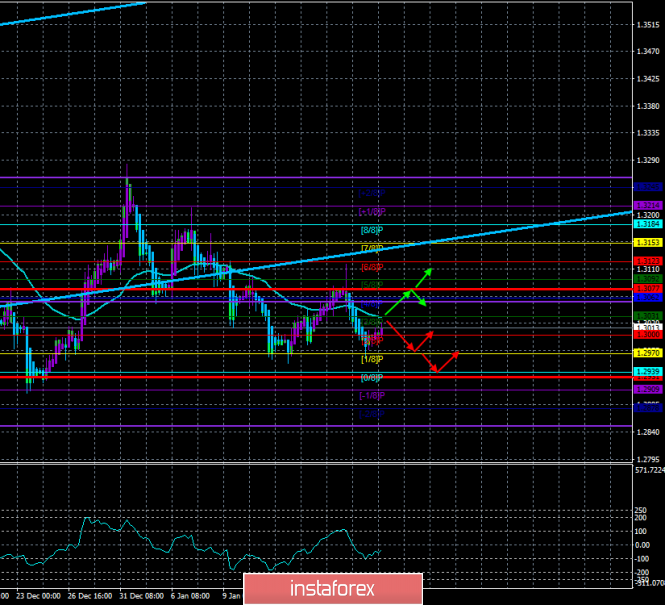Select the 1.3425 axis value

pyautogui.click(x=648, y=79)
